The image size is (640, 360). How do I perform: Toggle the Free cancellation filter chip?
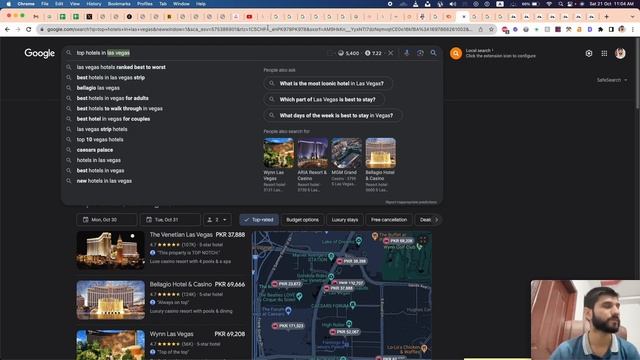point(389,220)
